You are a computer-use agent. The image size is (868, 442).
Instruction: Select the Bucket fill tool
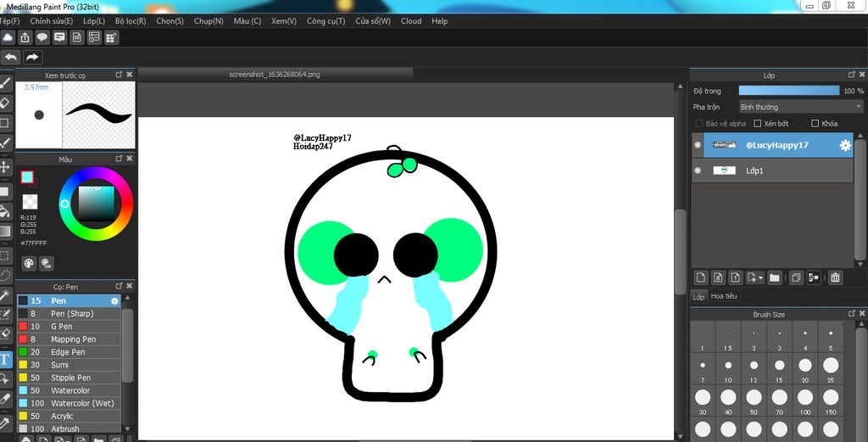[5, 211]
